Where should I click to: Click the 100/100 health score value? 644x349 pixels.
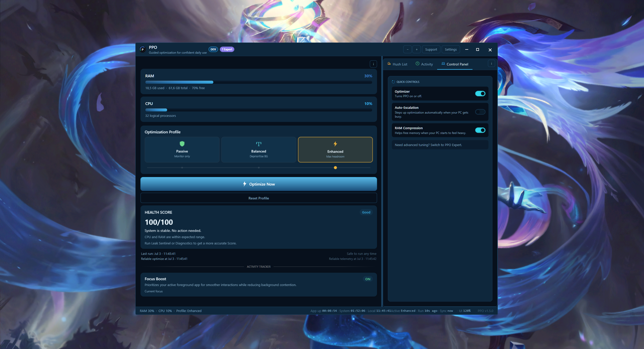click(x=159, y=222)
